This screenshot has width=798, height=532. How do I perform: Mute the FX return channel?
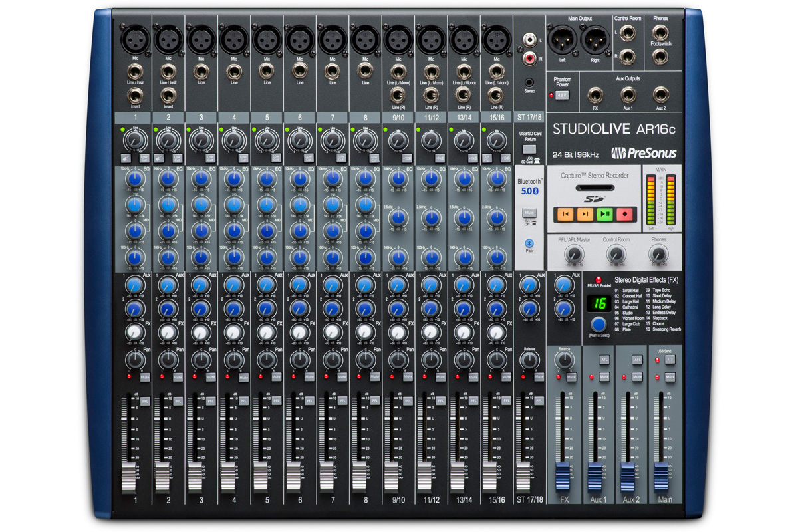coord(572,377)
